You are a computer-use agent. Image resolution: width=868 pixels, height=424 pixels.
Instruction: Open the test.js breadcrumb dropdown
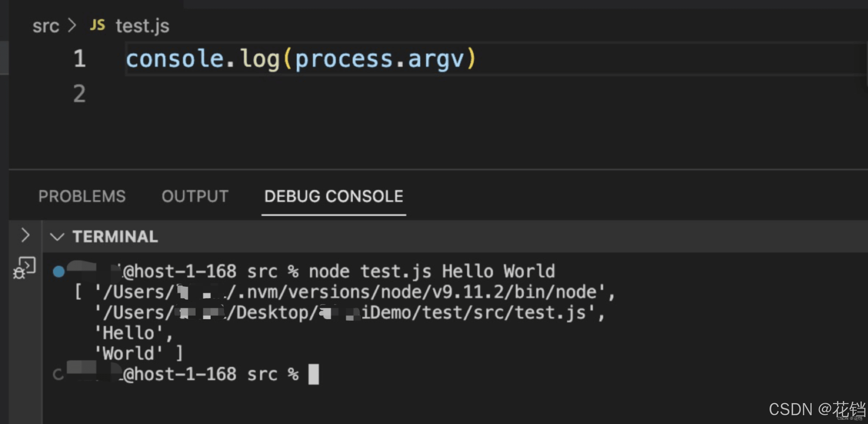[x=142, y=26]
